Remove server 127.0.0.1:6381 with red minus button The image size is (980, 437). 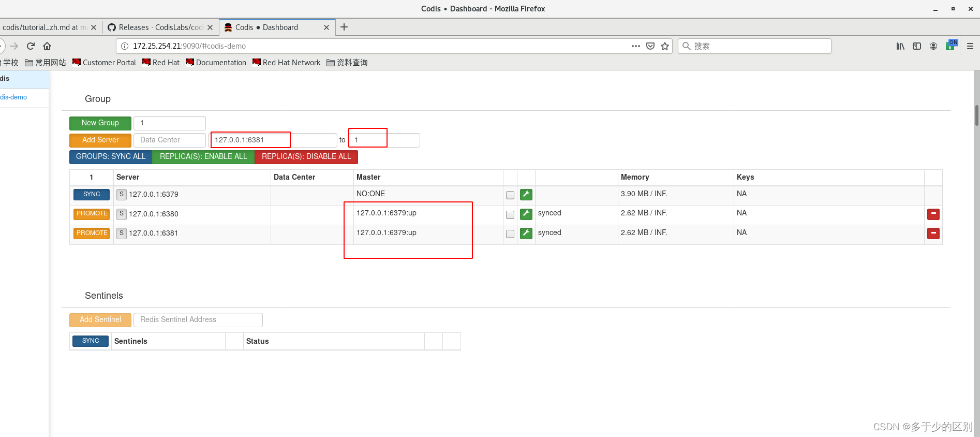click(x=933, y=234)
